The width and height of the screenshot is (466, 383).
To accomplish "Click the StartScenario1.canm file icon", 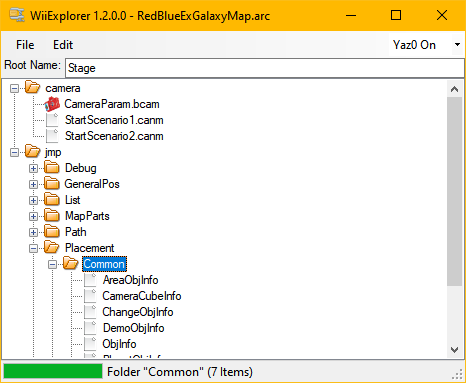I will click(52, 120).
